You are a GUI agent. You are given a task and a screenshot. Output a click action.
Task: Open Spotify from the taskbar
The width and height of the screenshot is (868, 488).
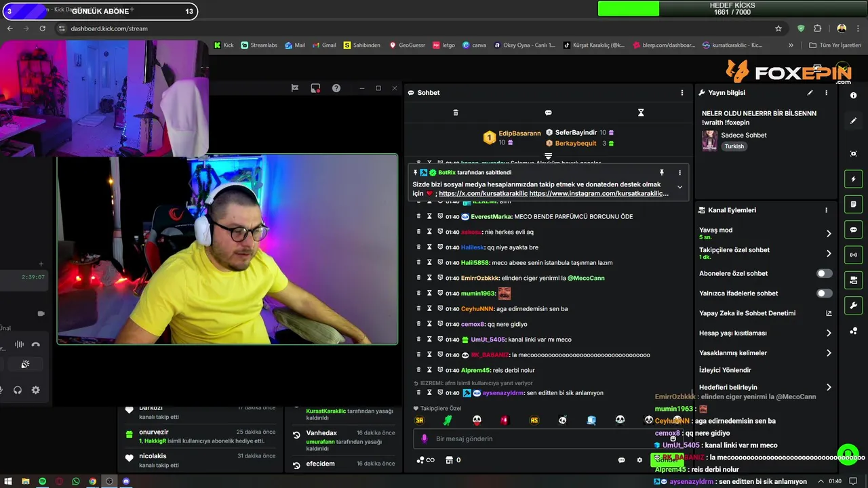click(x=43, y=481)
